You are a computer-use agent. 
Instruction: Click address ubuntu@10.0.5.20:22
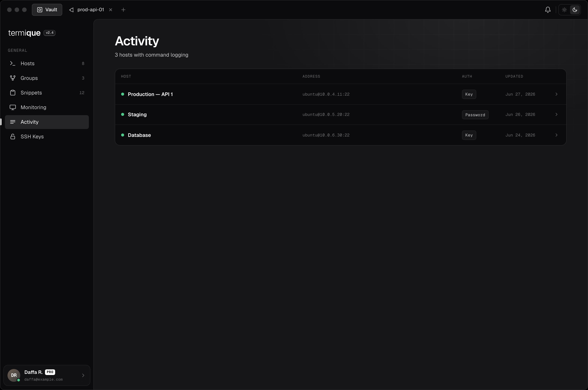(x=326, y=115)
